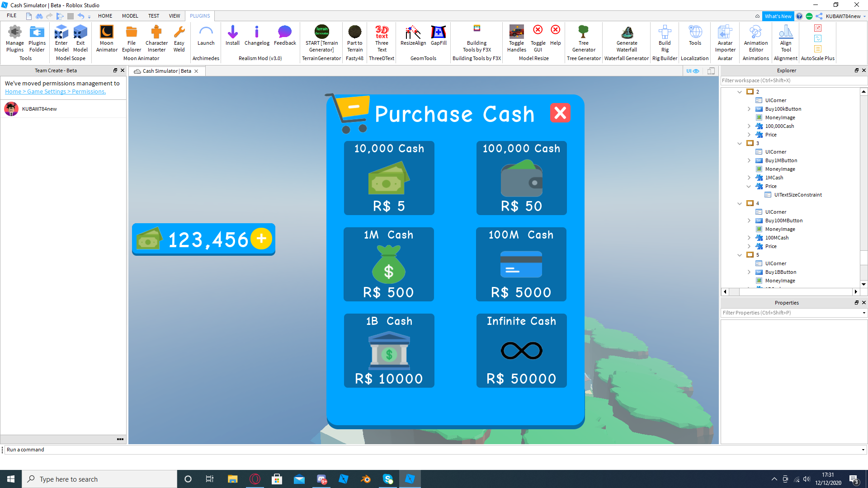The width and height of the screenshot is (868, 488).
Task: Select the ResizeAlign tool
Action: click(x=413, y=36)
